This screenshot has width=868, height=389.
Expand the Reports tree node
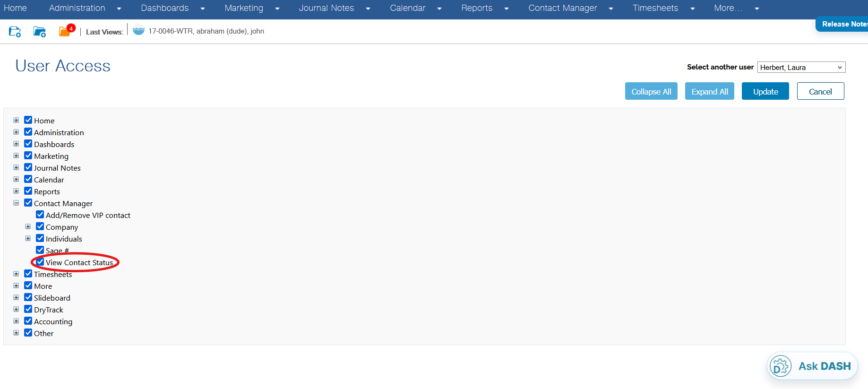tap(16, 191)
